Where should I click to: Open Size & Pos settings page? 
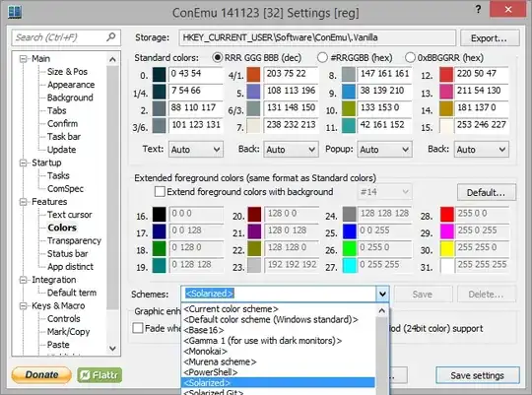(67, 72)
